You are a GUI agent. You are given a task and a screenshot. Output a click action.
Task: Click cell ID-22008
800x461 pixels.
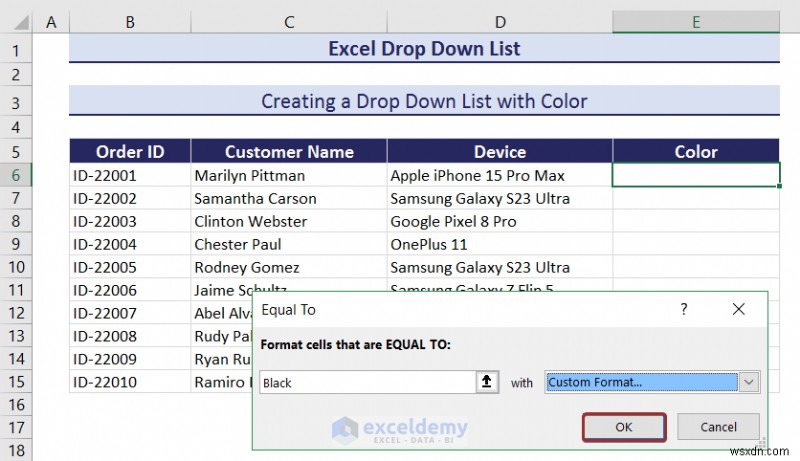(130, 336)
